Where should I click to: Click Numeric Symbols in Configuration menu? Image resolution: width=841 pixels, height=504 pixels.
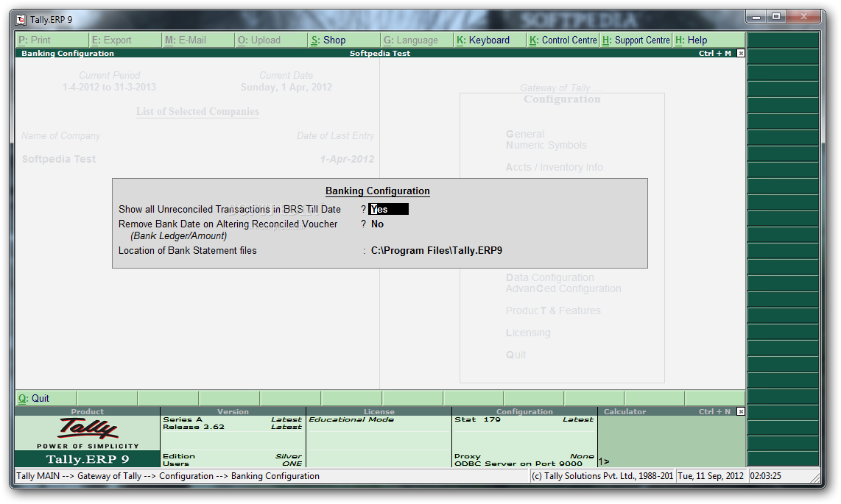546,145
